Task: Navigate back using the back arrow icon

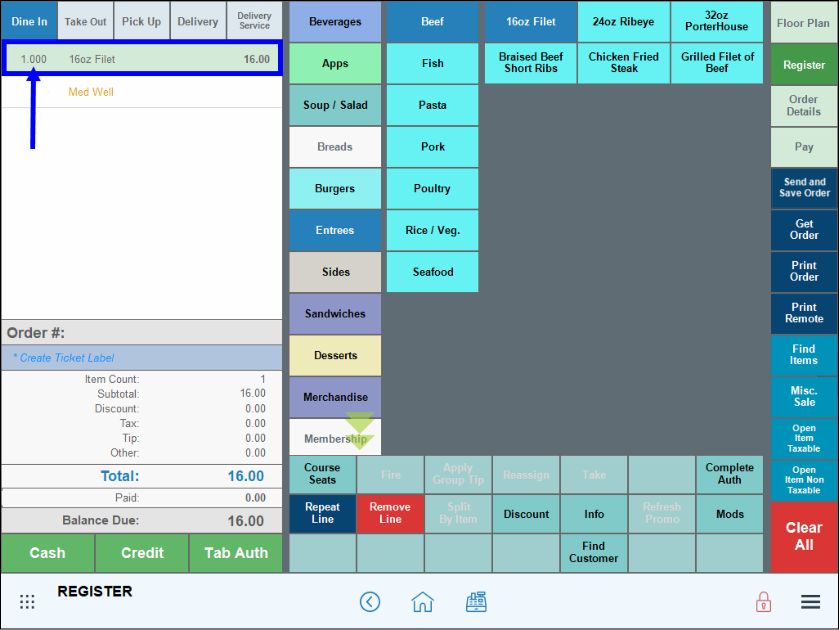Action: 370,602
